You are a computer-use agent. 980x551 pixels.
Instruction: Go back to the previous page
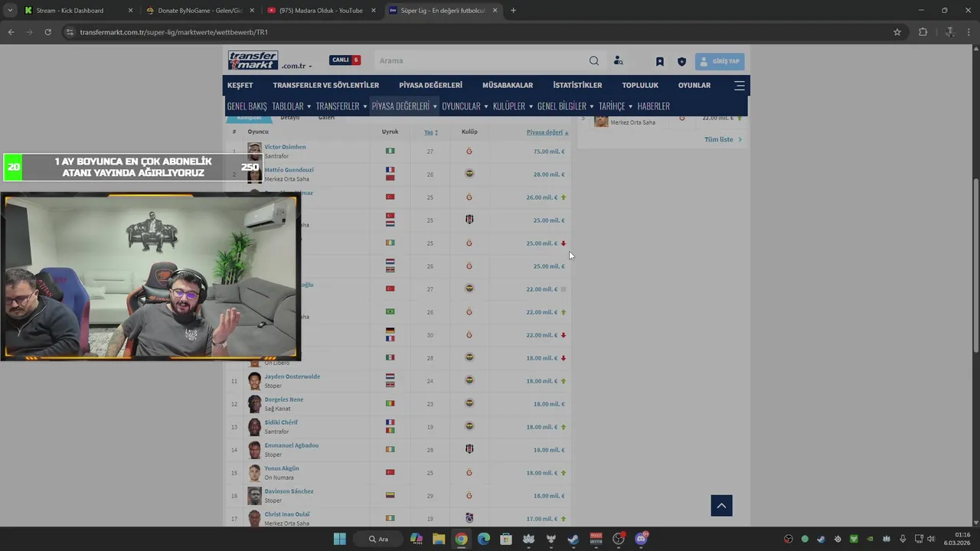click(11, 32)
